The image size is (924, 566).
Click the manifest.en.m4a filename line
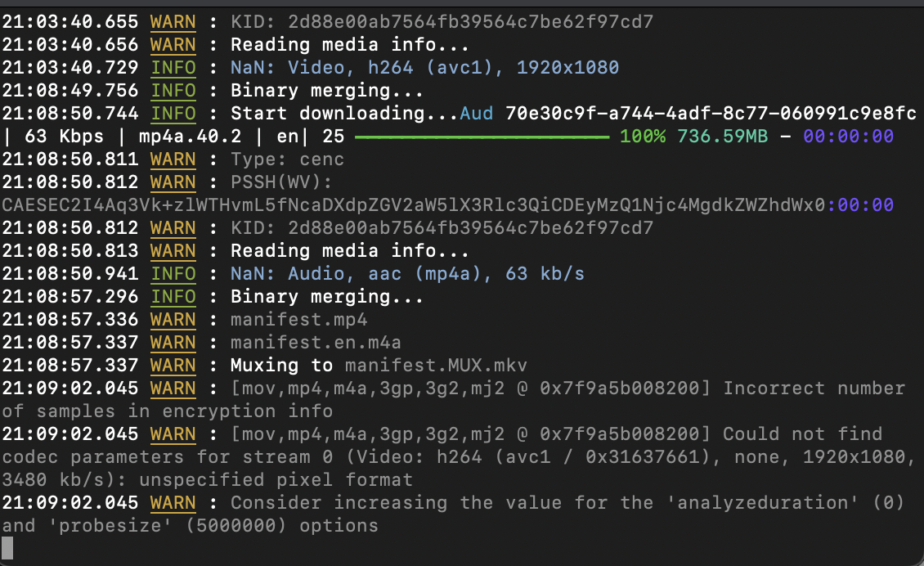316,343
